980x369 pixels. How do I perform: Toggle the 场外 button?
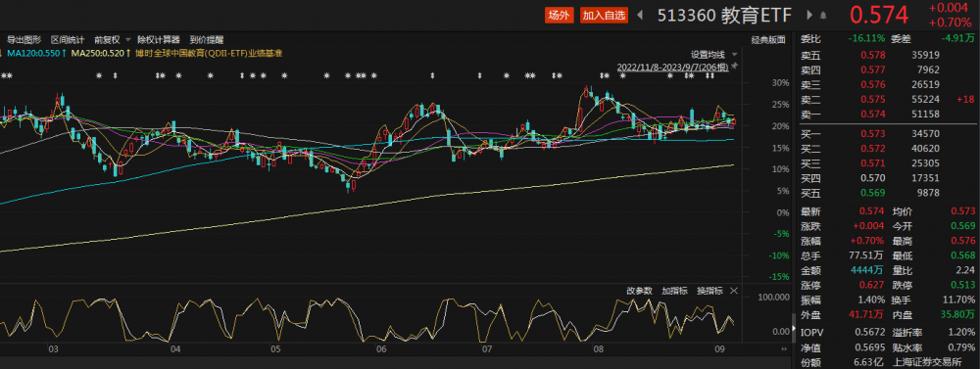tap(559, 16)
